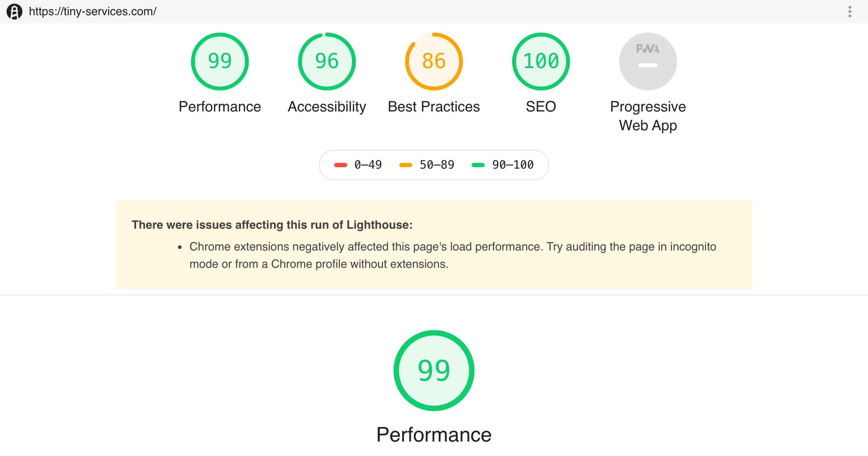Click the gray PWA badge icon
Screen dimensions: 868x456
[648, 62]
